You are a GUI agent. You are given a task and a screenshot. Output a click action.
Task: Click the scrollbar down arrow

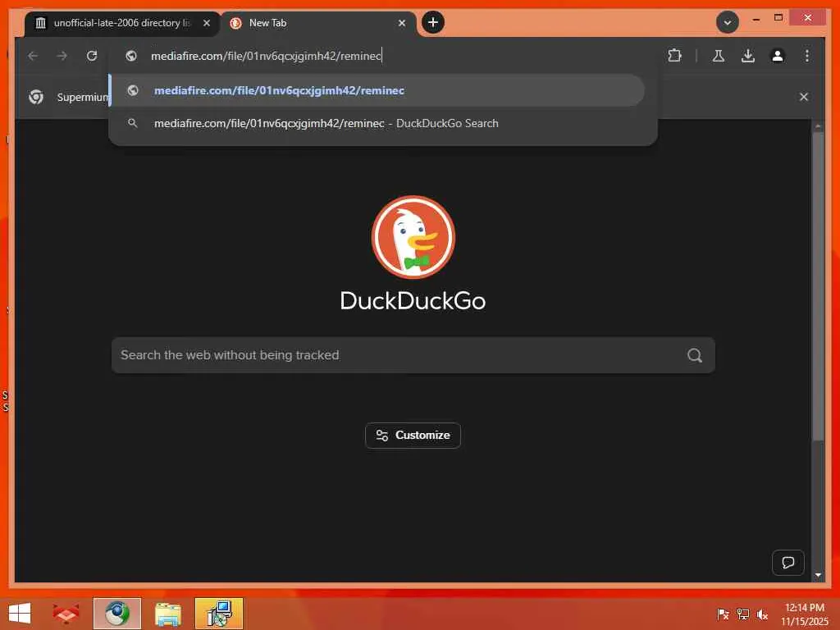818,575
